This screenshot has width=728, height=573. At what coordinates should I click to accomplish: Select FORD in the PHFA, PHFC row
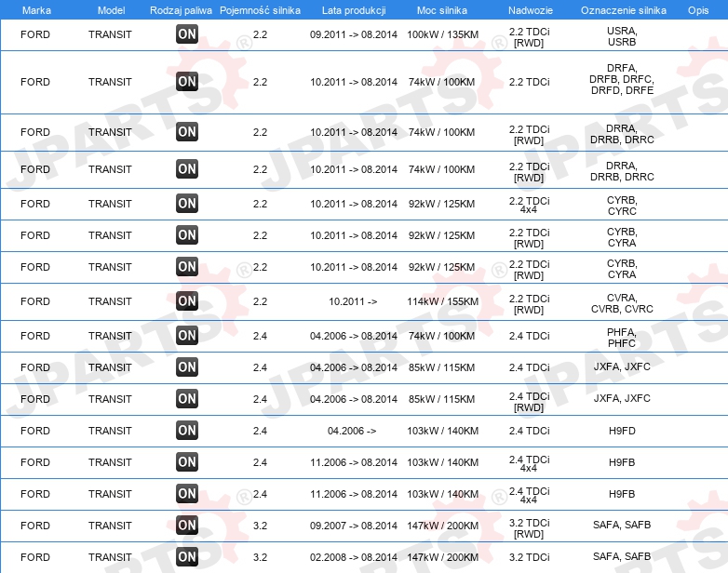pyautogui.click(x=35, y=336)
